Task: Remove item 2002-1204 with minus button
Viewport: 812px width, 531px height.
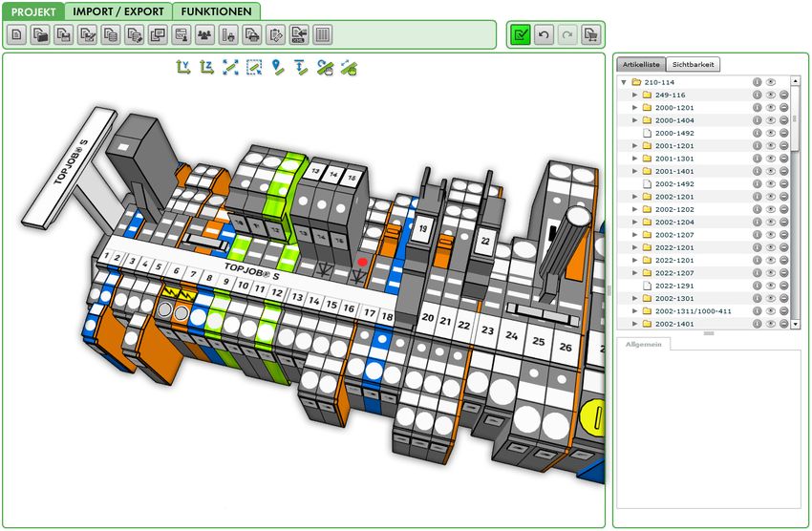Action: click(x=783, y=223)
